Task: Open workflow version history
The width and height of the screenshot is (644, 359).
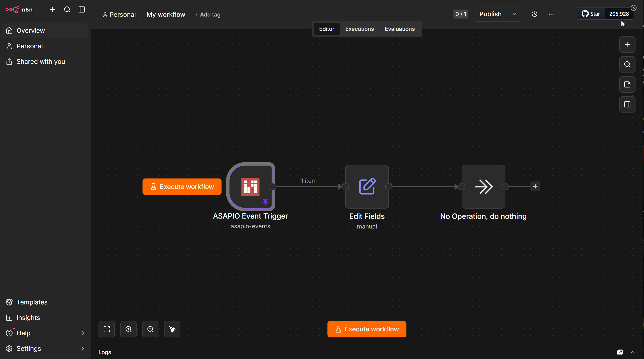Action: click(x=534, y=14)
